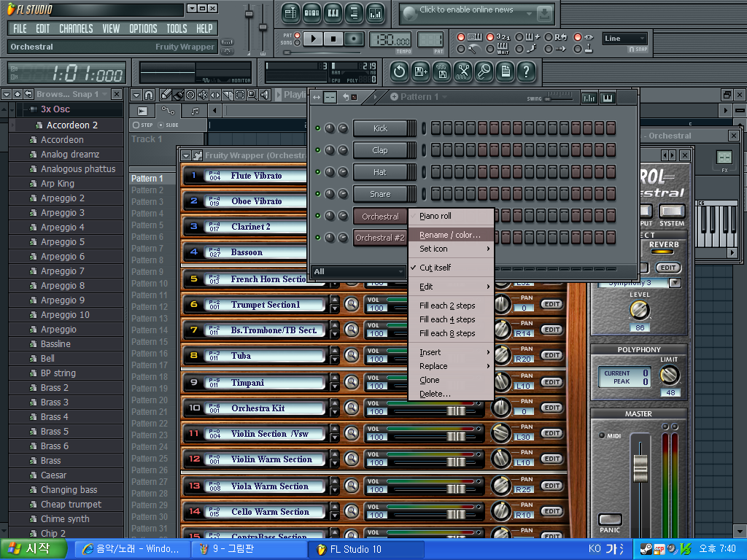
Task: Expand the Insert submenu
Action: click(x=451, y=352)
